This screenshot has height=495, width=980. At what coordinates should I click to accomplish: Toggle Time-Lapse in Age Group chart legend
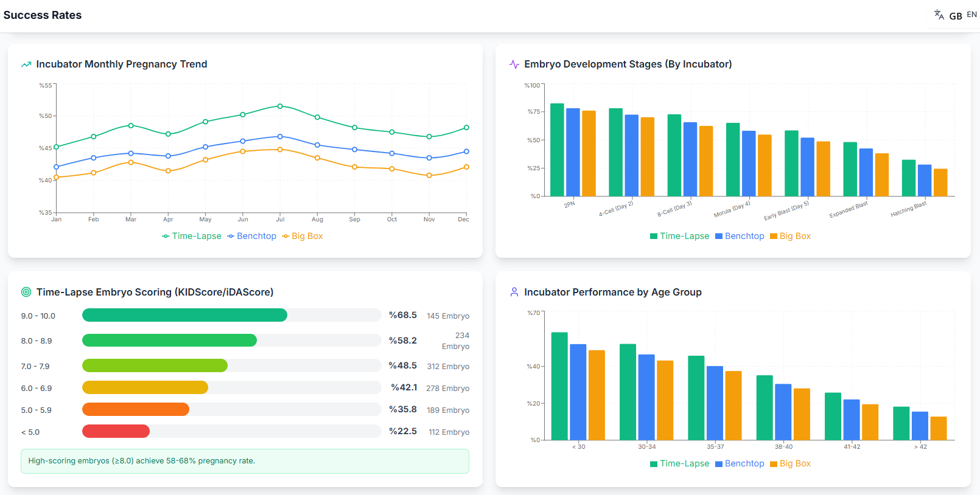(679, 463)
